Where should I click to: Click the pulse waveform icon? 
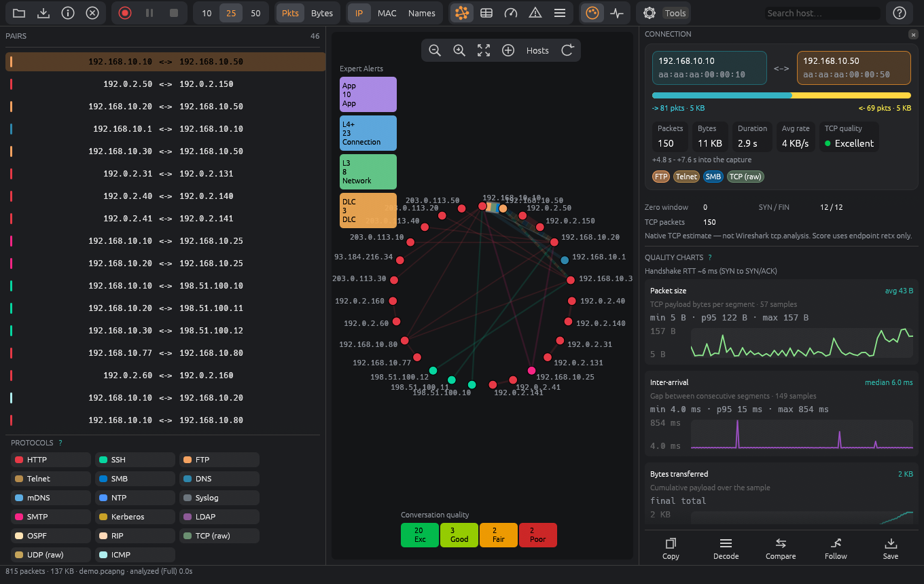tap(617, 13)
